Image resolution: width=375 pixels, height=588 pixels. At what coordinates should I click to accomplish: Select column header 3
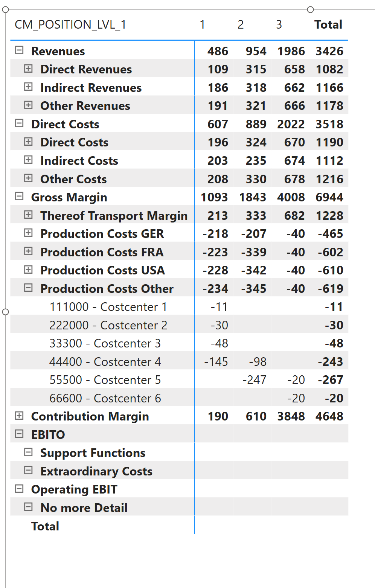point(279,24)
